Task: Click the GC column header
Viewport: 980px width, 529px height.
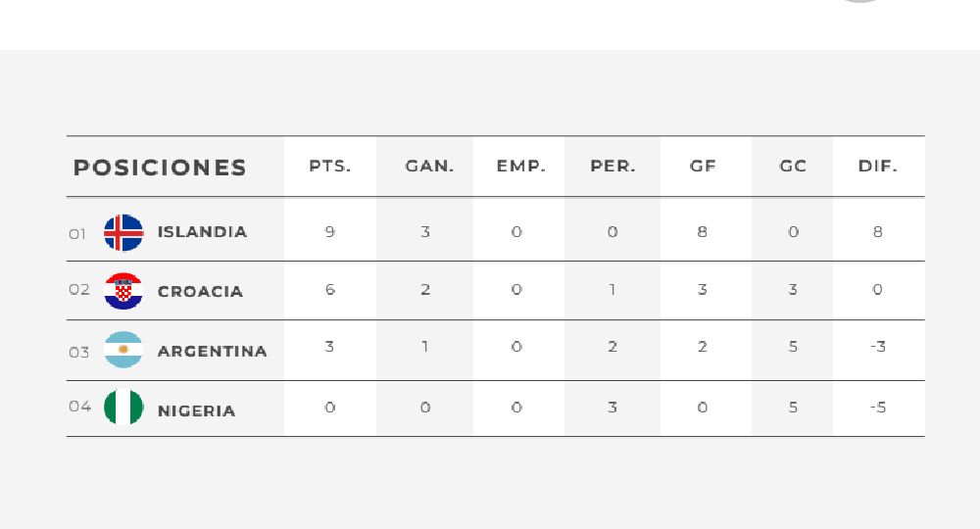Action: [793, 167]
